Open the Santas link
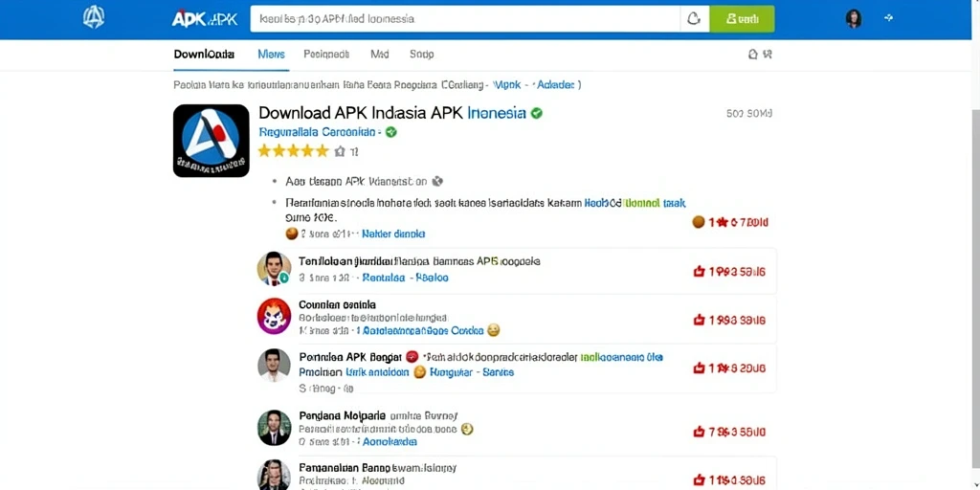Screen dimensions: 980x490 point(498,372)
